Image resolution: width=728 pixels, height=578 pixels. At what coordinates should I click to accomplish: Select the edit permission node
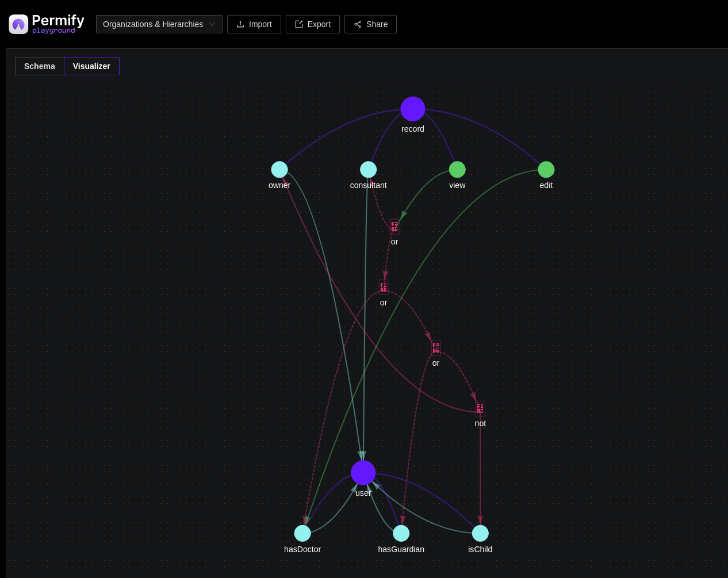click(x=546, y=169)
